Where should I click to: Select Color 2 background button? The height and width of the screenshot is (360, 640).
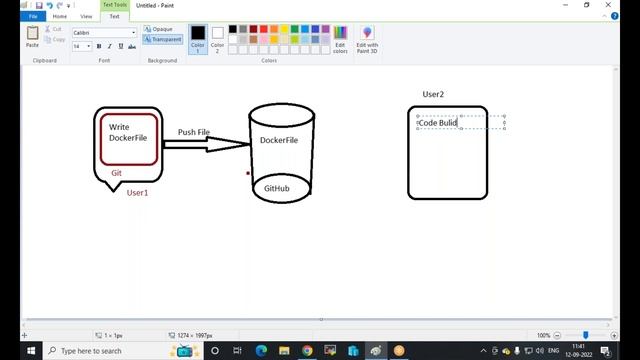[x=218, y=39]
